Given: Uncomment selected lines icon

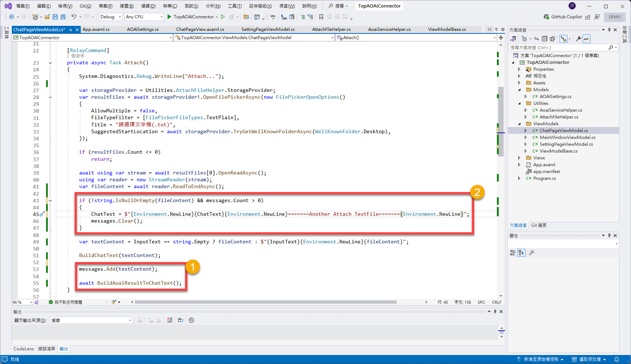Looking at the screenshot, I should 310,17.
